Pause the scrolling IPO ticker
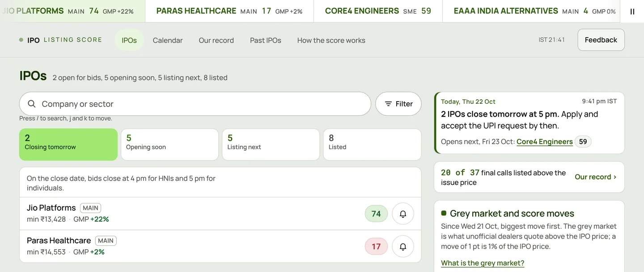The width and height of the screenshot is (644, 272). point(632,12)
